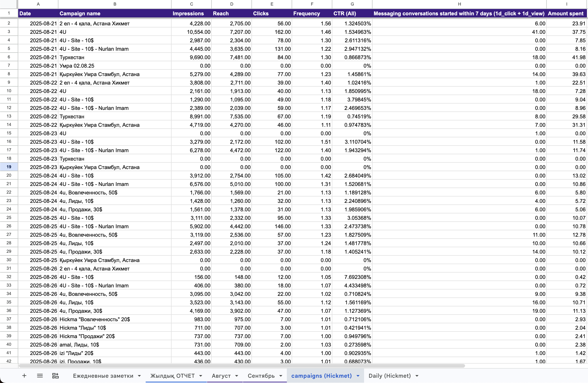Switch to the Ежедневные заметки sheet
Image resolution: width=588 pixels, height=383 pixels.
pos(103,376)
